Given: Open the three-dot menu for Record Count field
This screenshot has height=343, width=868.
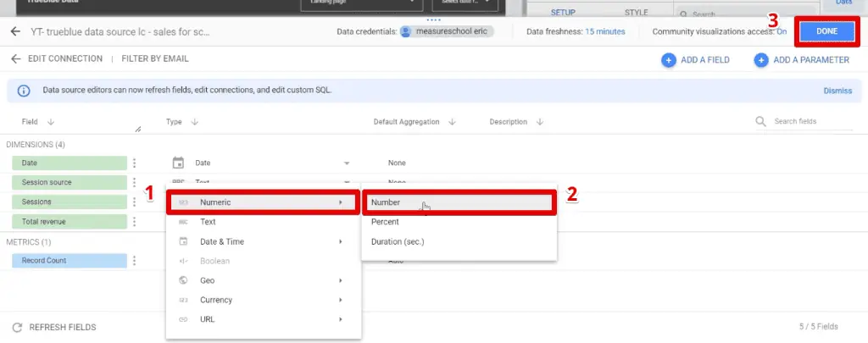Looking at the screenshot, I should [134, 260].
